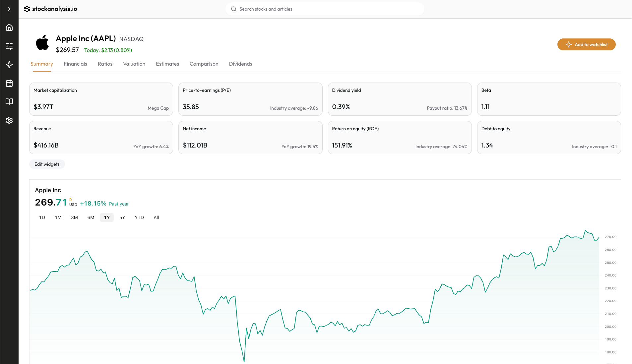Click the stockanalysis.io logo

(x=51, y=9)
